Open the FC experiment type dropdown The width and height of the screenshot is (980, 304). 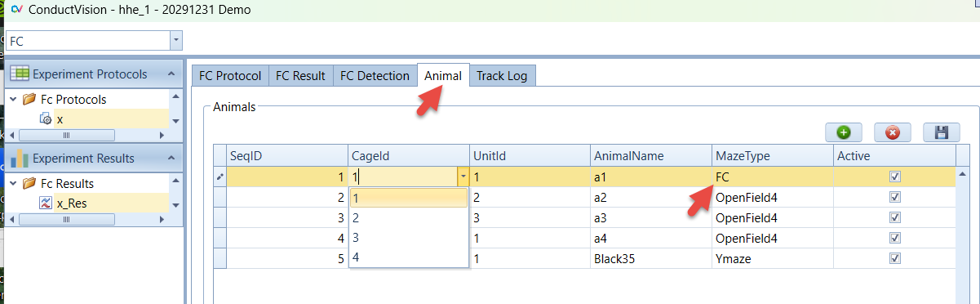point(176,40)
